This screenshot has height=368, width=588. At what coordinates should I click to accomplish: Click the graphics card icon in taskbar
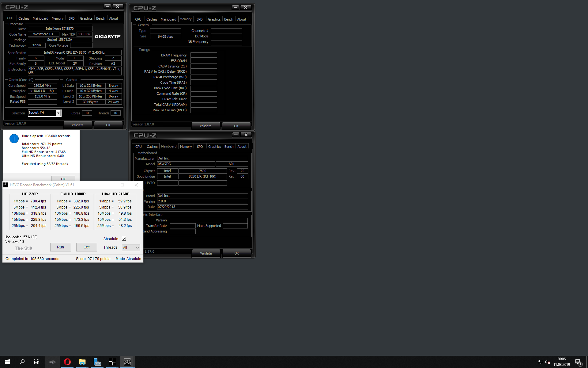(x=52, y=362)
